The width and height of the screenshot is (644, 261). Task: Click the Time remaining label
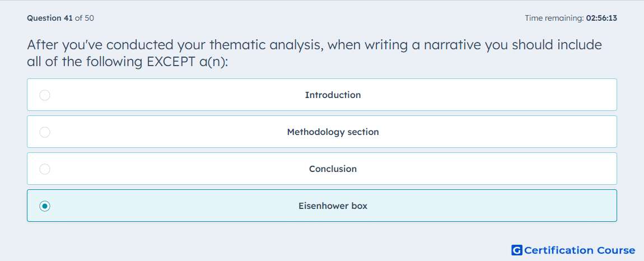[x=554, y=18]
